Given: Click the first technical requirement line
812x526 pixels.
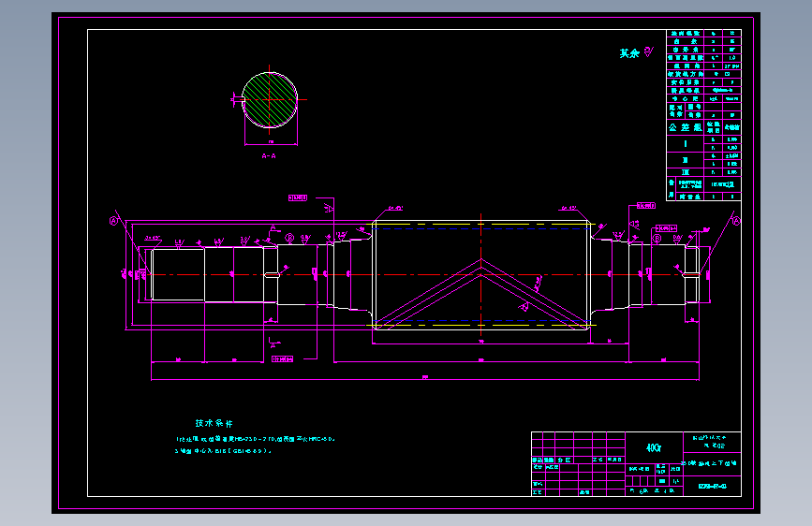Looking at the screenshot, I should [256, 439].
